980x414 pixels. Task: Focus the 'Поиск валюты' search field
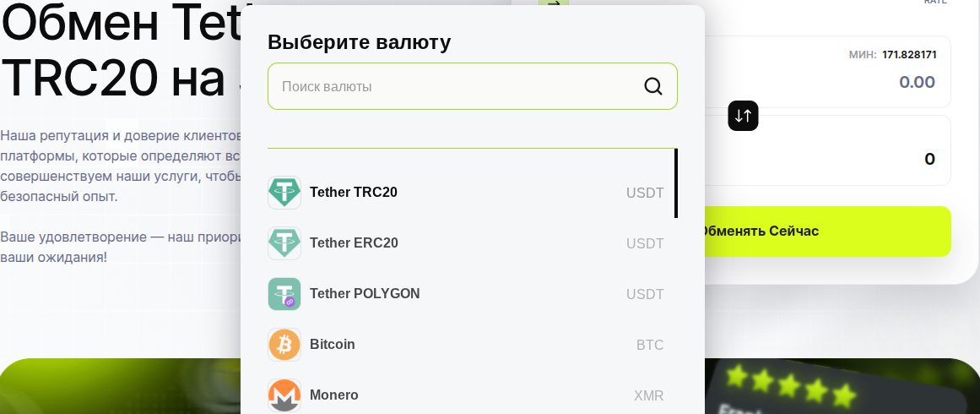point(456,86)
